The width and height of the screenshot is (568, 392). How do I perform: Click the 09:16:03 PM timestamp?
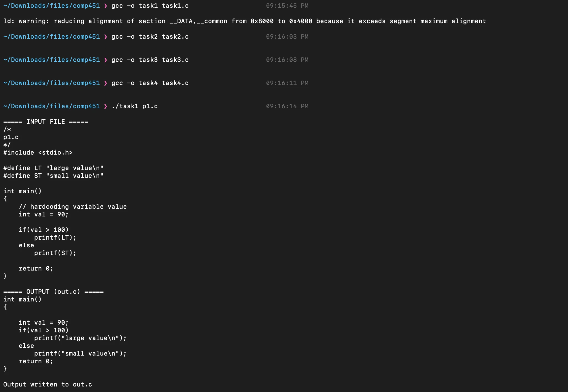pyautogui.click(x=287, y=37)
